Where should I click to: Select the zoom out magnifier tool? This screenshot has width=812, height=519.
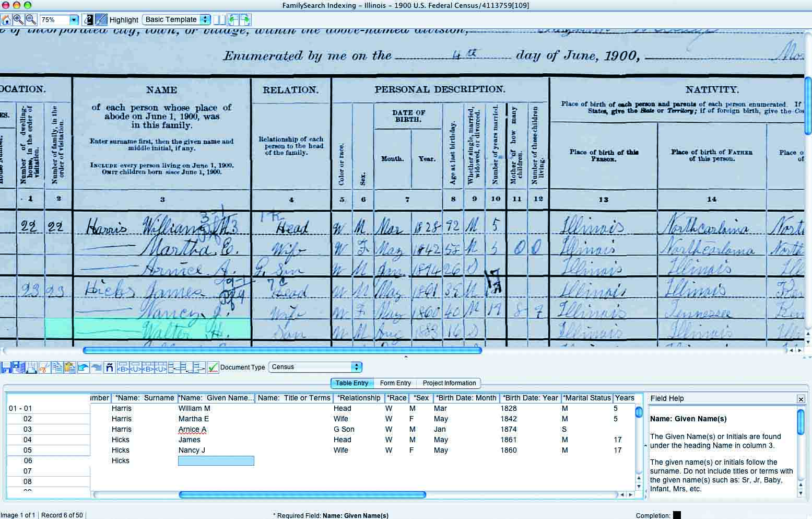pyautogui.click(x=31, y=19)
